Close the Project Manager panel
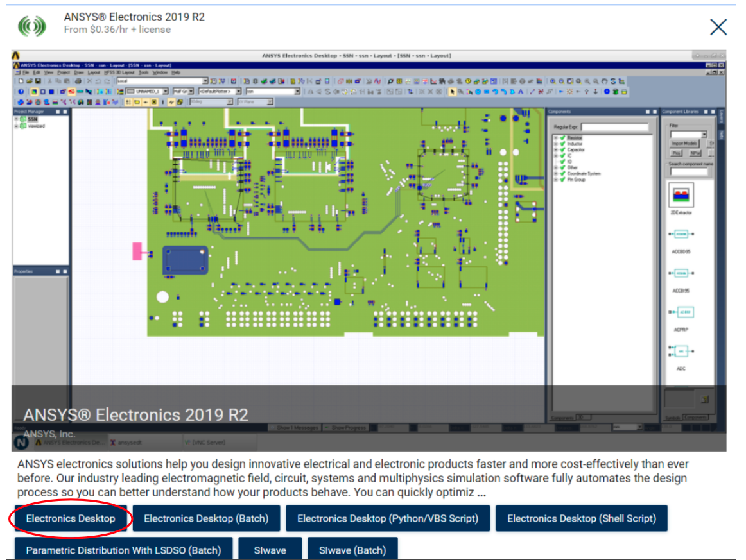Screen dimensions: 746x560 tap(65, 112)
